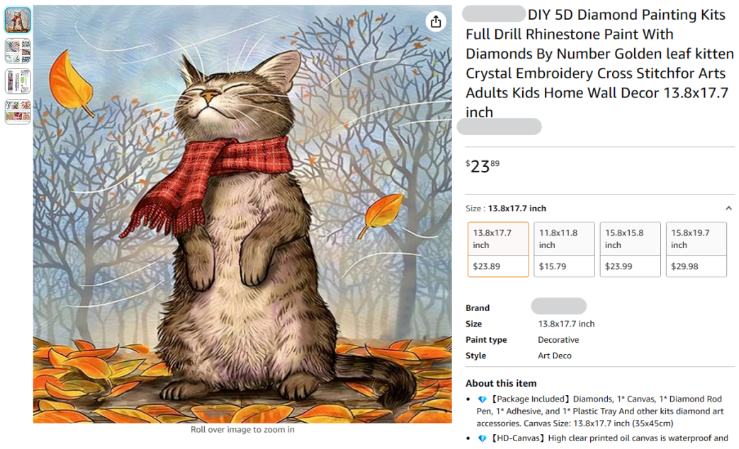View the third thumbnail in gallery
This screenshot has height=449, width=739.
[x=18, y=81]
